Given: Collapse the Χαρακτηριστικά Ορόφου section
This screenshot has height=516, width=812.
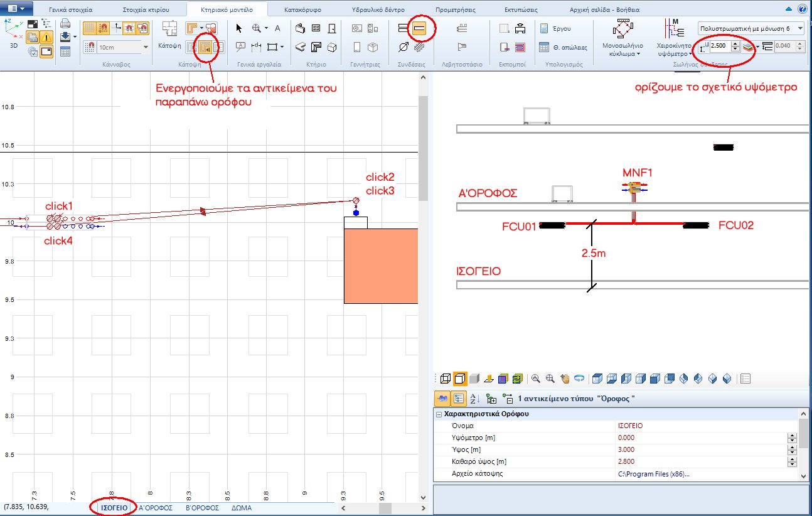Looking at the screenshot, I should pyautogui.click(x=438, y=414).
